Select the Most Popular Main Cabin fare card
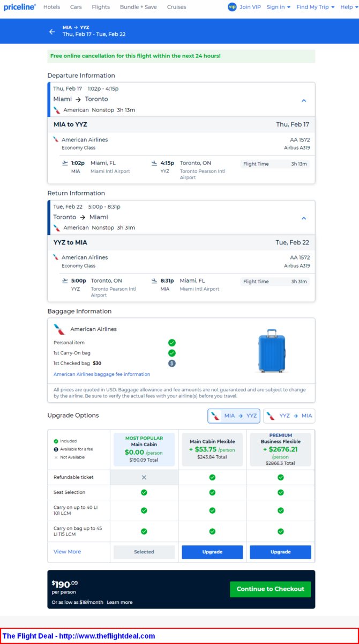Viewport: 359px width, 644px height. pyautogui.click(x=144, y=449)
